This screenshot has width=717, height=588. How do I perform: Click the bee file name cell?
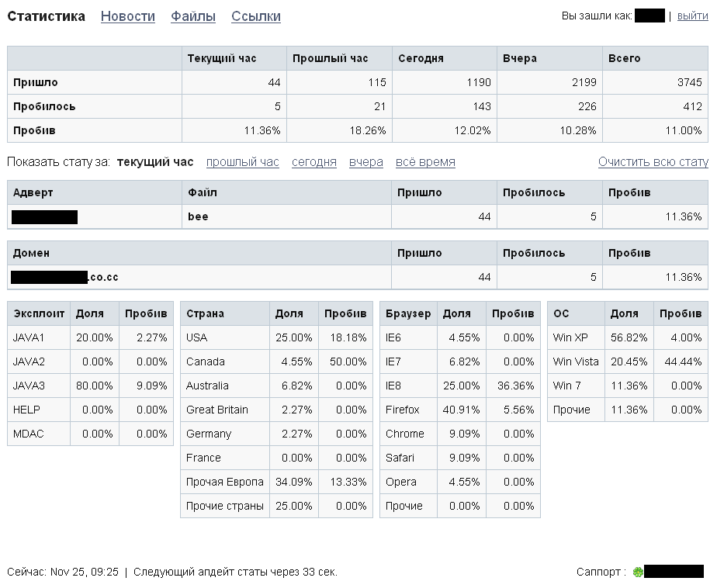(x=198, y=216)
